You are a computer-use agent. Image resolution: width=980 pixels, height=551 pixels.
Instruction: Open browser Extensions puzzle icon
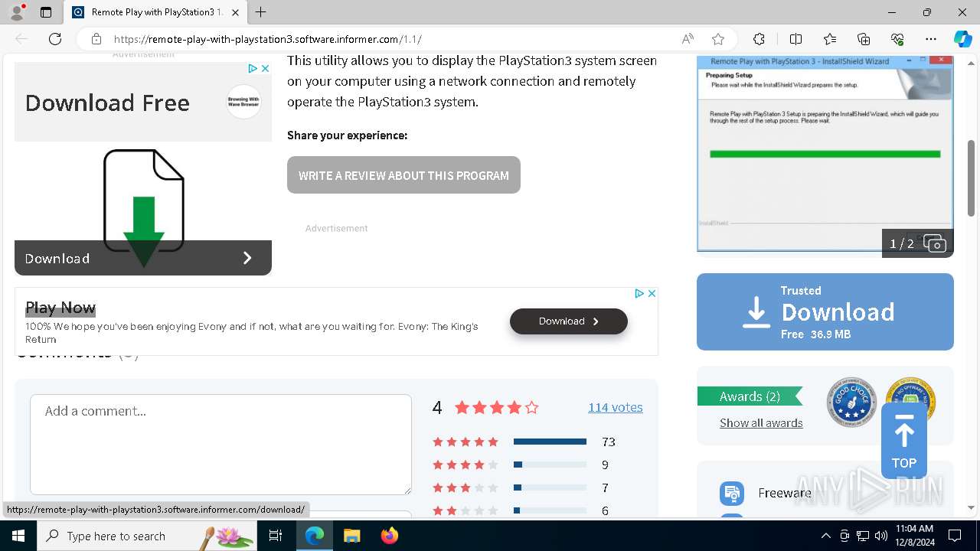(759, 39)
